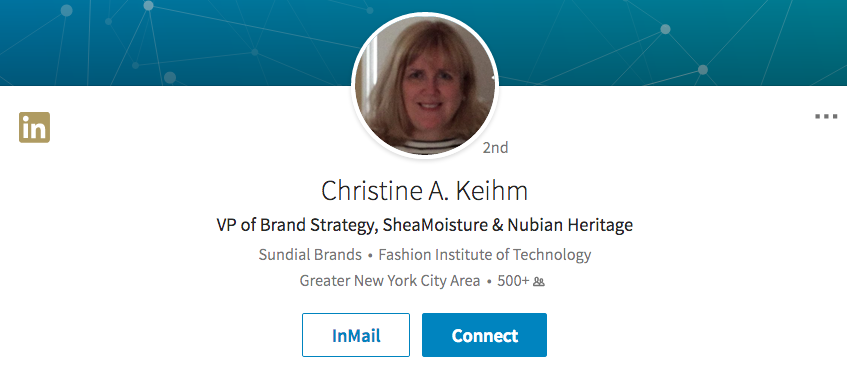The width and height of the screenshot is (847, 385).
Task: Click the gold LinkedIn Premium icon
Action: (x=35, y=127)
